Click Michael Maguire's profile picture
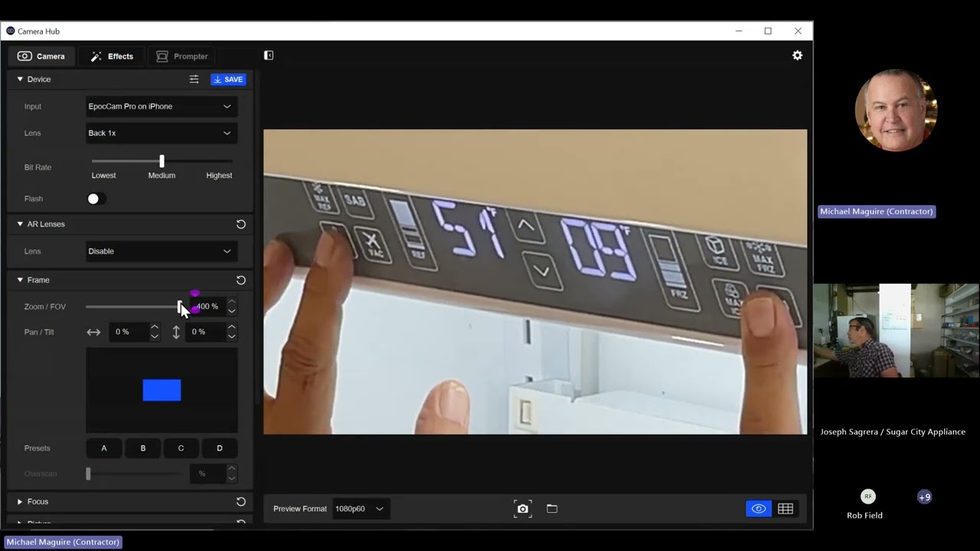The width and height of the screenshot is (980, 551). (896, 110)
